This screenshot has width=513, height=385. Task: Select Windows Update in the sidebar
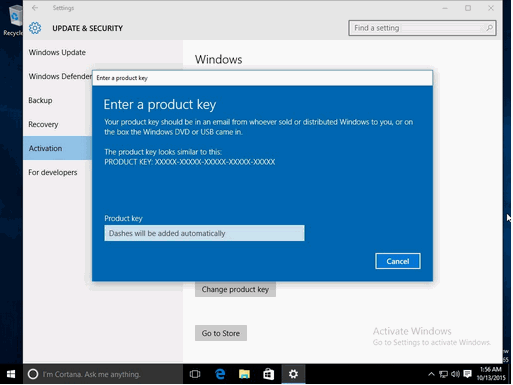click(57, 52)
